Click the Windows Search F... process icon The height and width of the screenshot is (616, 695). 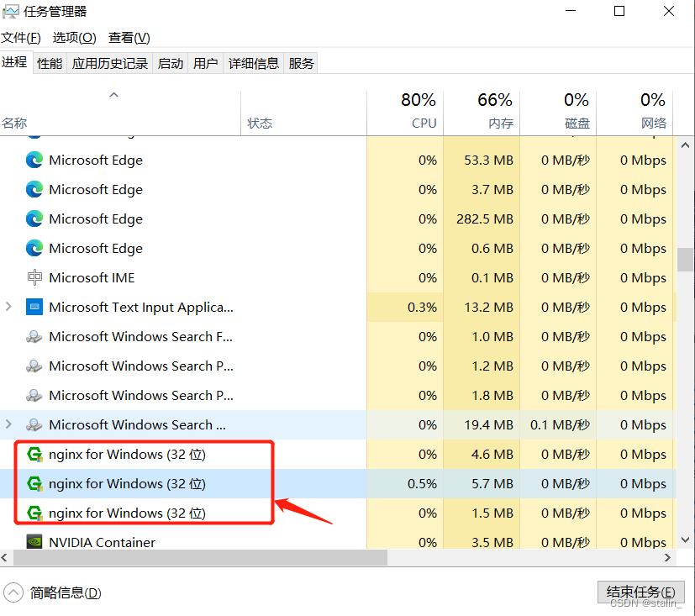[x=34, y=337]
